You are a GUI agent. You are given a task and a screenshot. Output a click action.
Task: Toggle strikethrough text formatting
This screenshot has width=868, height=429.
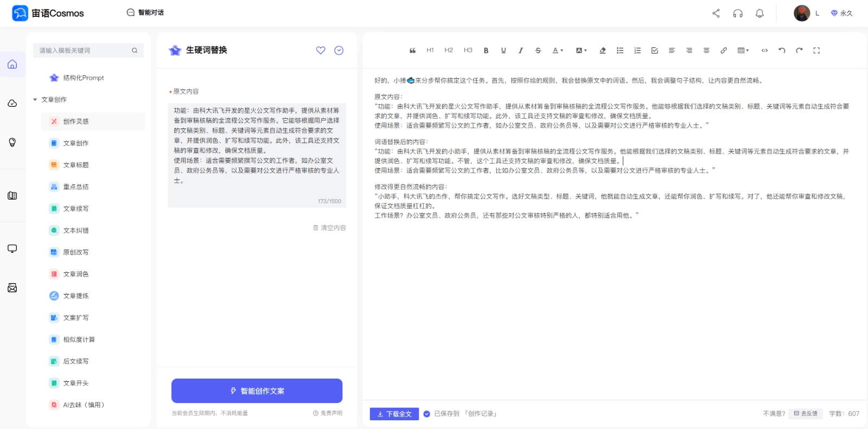tap(538, 50)
